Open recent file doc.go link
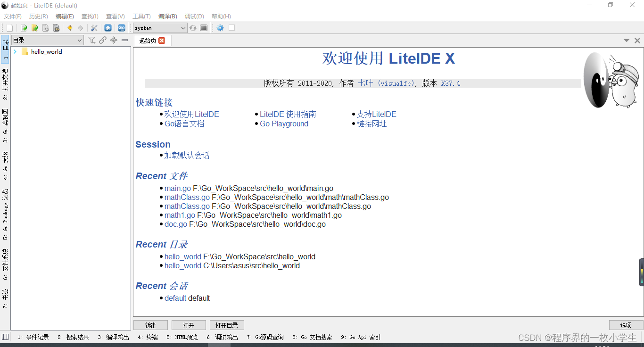 [x=176, y=224]
